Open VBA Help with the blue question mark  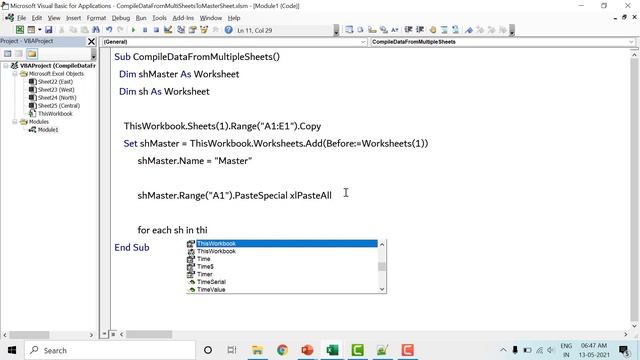pos(229,30)
